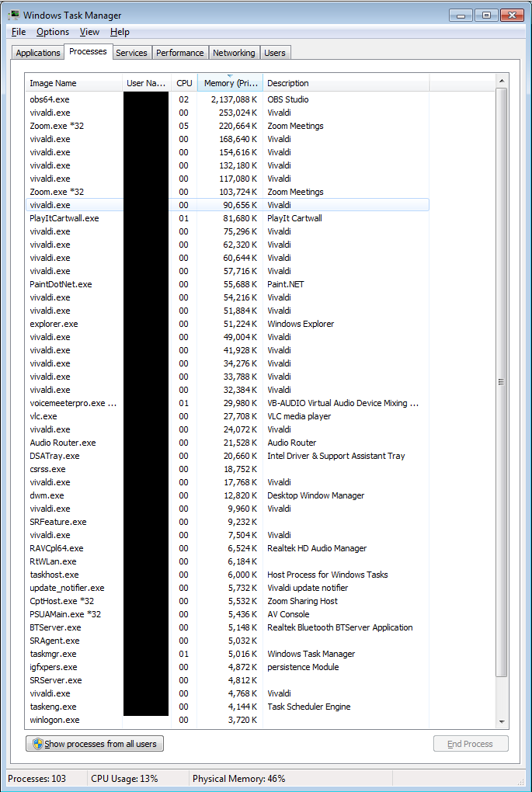
Task: Select the vlc.exe process
Action: [x=228, y=416]
